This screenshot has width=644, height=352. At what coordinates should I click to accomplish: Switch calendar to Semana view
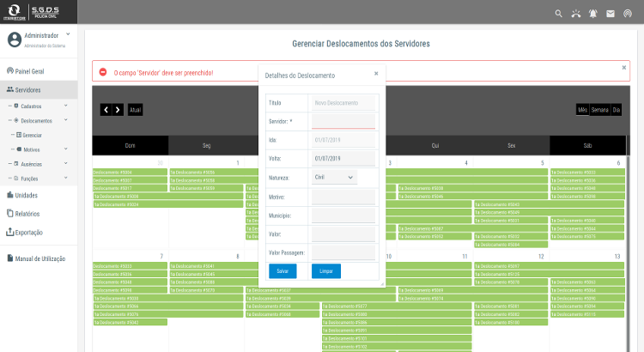[x=599, y=110]
